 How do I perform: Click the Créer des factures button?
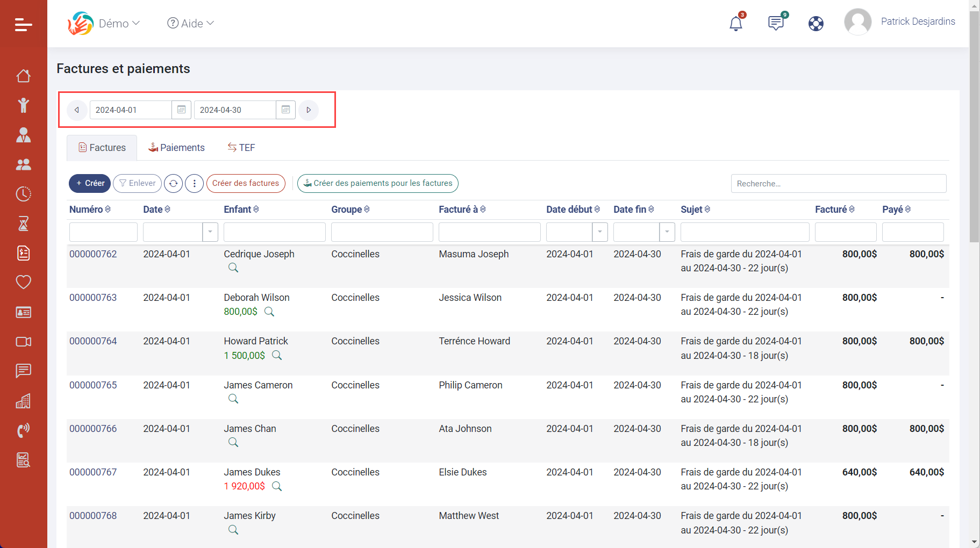[x=246, y=183]
